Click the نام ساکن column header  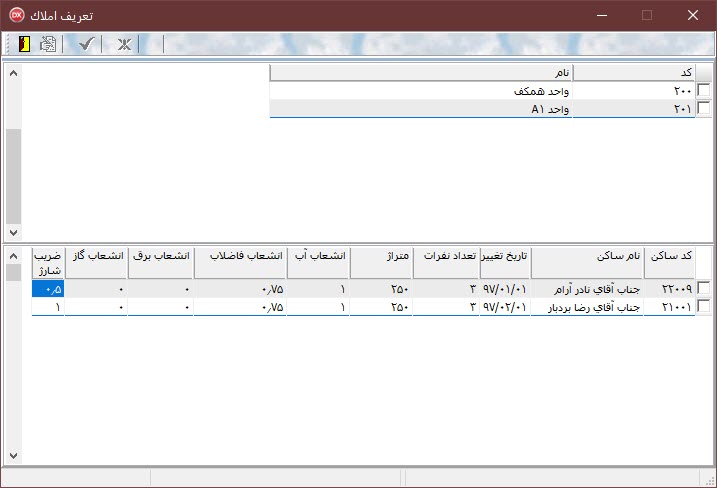coord(587,257)
